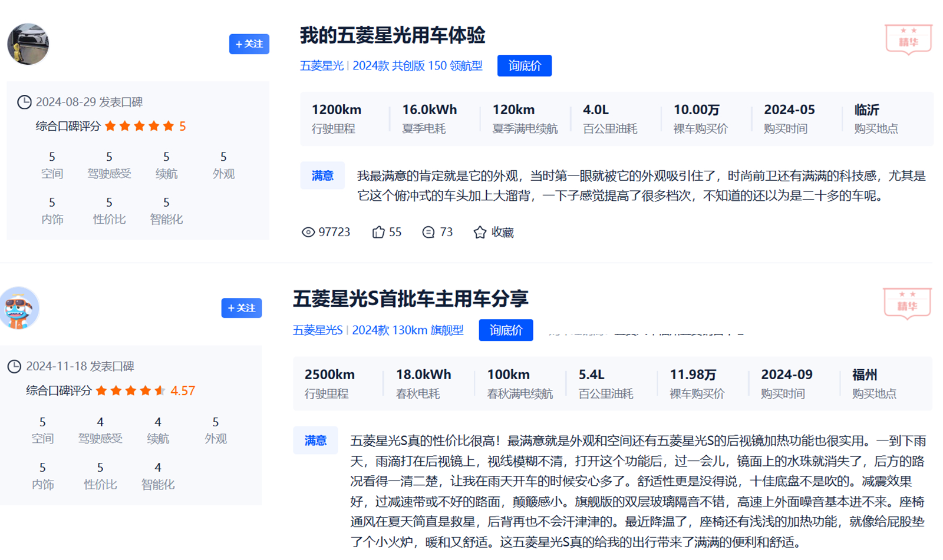Screen dimensions: 943x560
Task: Click the 福州 购买地点 value
Action: (865, 375)
